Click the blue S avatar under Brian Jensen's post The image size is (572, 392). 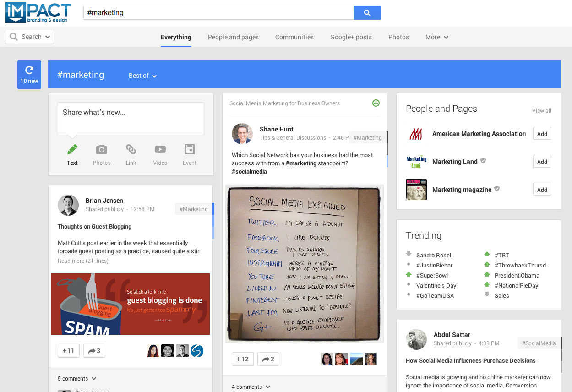(x=197, y=351)
